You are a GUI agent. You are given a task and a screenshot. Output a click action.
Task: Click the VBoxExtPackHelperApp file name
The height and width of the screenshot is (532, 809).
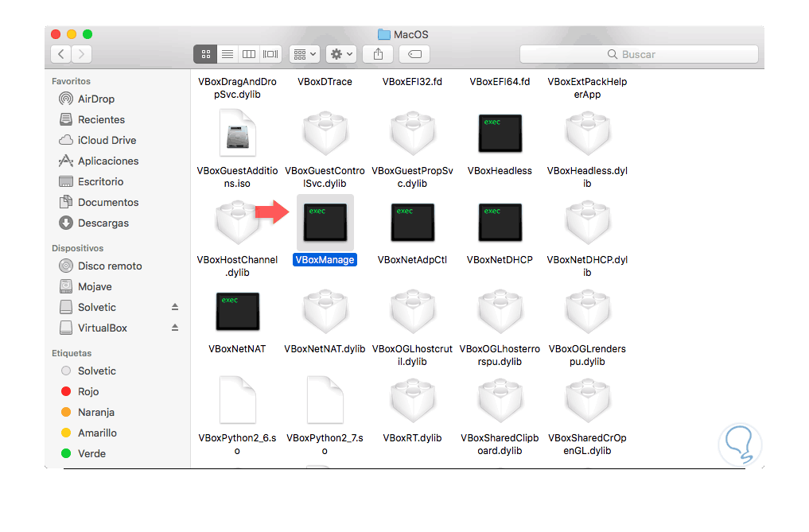point(587,87)
